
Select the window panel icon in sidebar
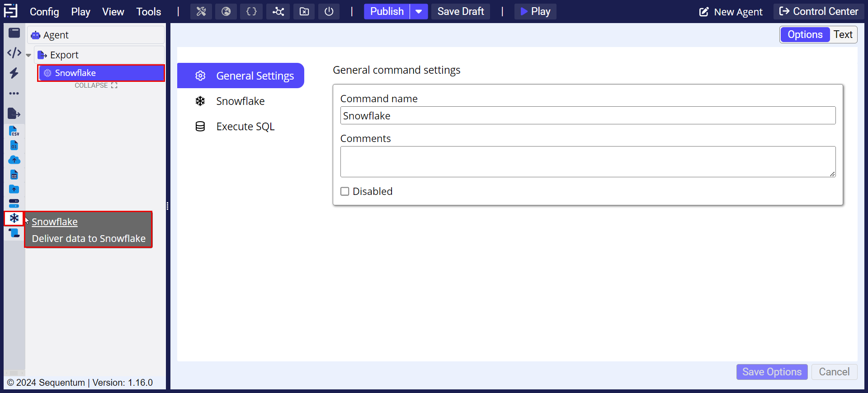14,33
